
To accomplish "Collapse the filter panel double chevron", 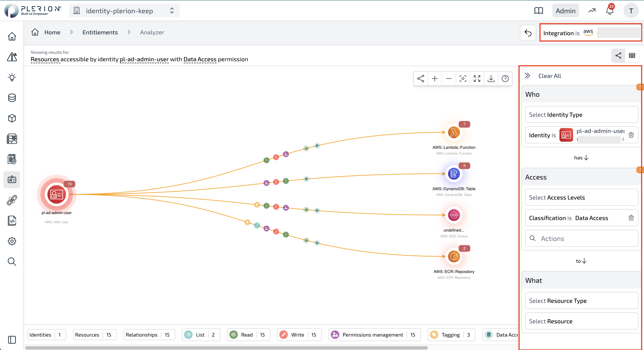I will click(x=527, y=76).
